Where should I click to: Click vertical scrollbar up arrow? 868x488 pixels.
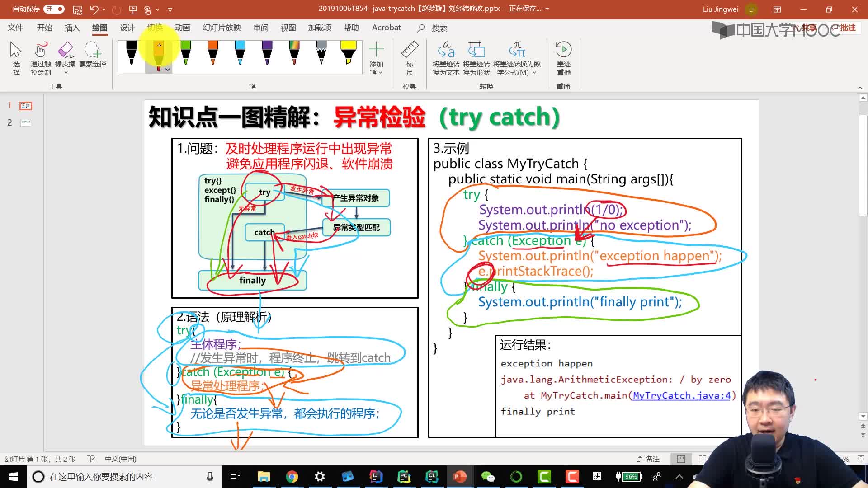pyautogui.click(x=863, y=97)
